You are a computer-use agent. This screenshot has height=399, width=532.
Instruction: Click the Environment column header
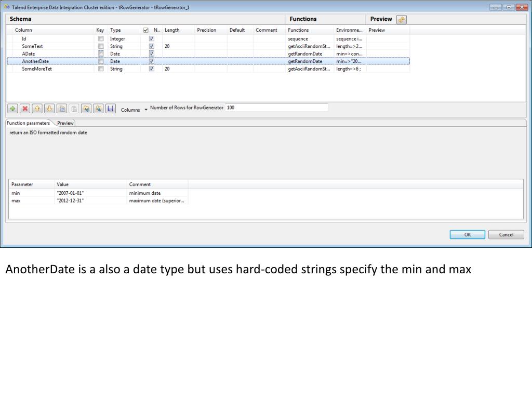pos(350,30)
